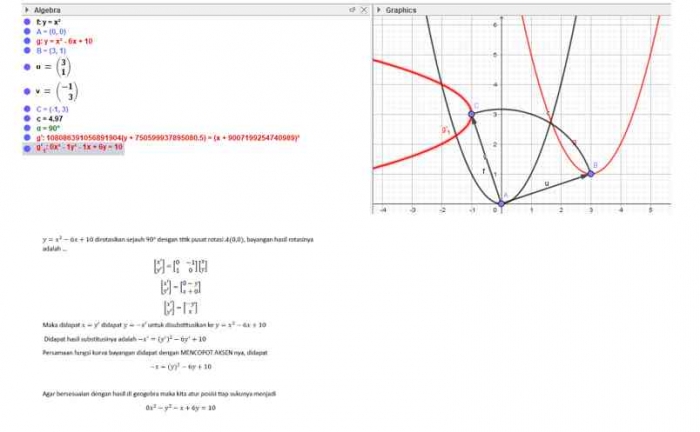The image size is (700, 432).
Task: Toggle visibility dot for vector v
Action: [x=29, y=92]
